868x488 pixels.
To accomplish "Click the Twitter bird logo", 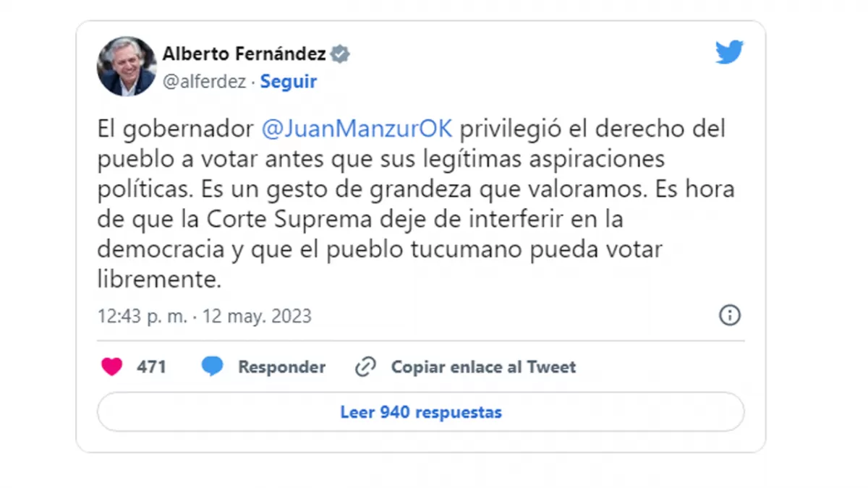I will pyautogui.click(x=729, y=51).
